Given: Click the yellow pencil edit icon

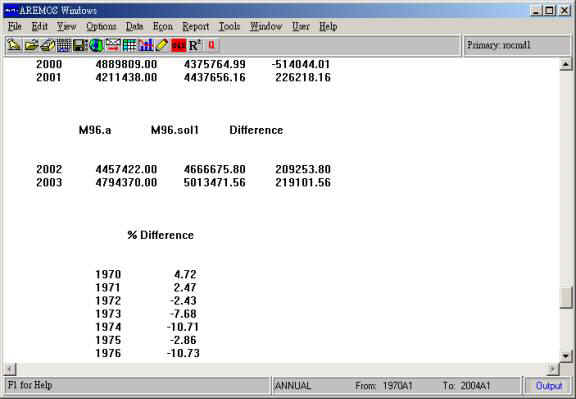Looking at the screenshot, I should coord(162,46).
